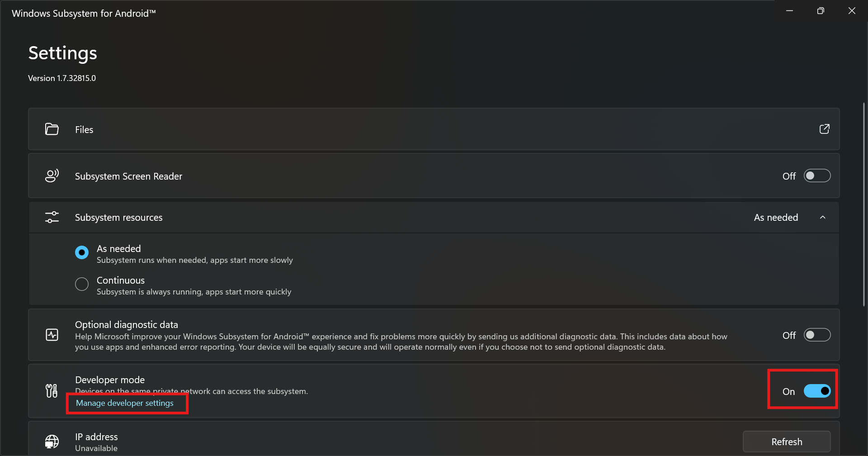This screenshot has height=456, width=868.
Task: Click the IP address globe icon
Action: click(x=52, y=442)
